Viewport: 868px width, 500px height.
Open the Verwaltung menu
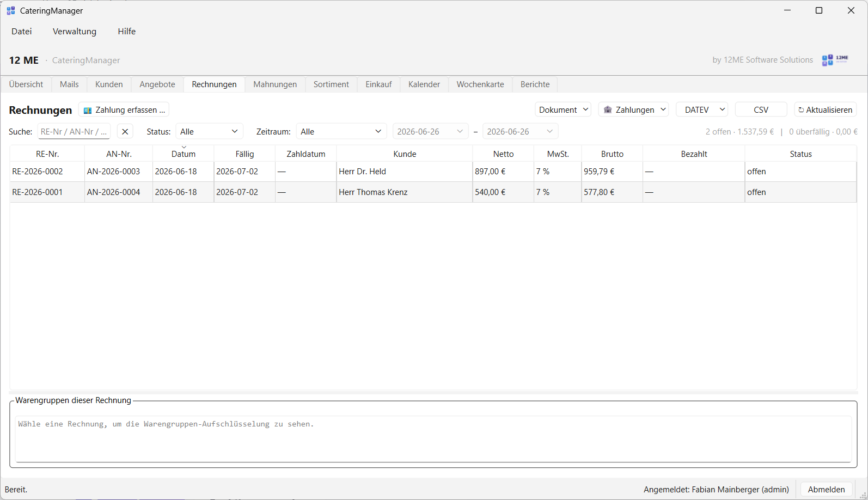(75, 32)
